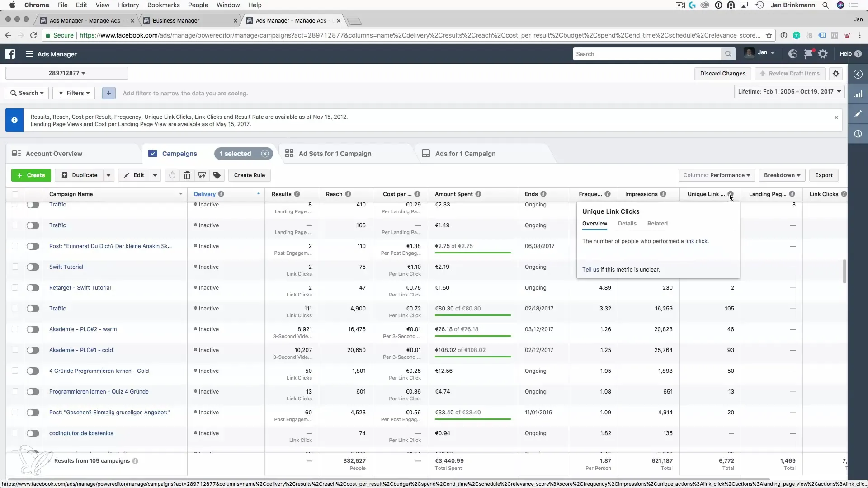Toggle on the Swift Tutorial campaign switch
Screen dimensions: 868x488
coord(33,267)
